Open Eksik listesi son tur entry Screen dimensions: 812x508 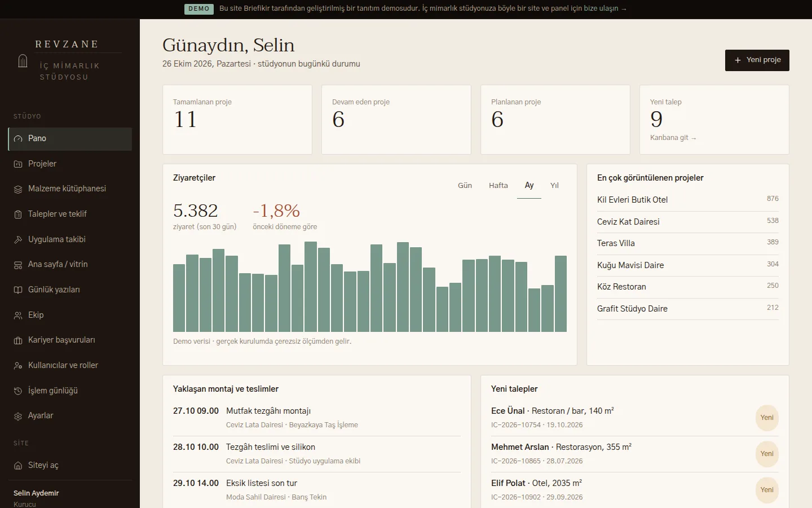pos(317,490)
